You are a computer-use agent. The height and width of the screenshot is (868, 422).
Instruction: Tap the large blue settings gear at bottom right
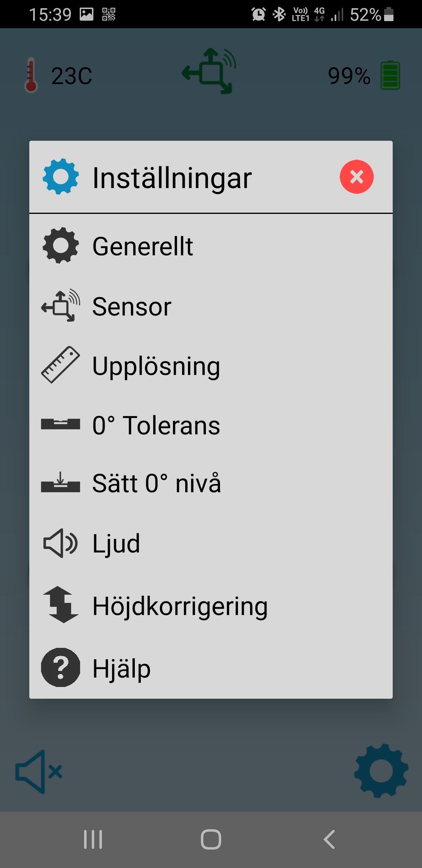click(381, 771)
